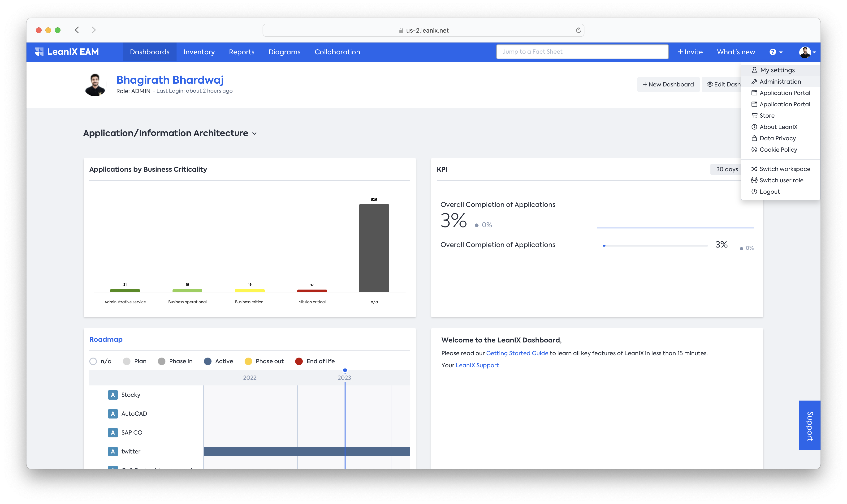Click the Switch workspace shuffle icon
Image resolution: width=847 pixels, height=504 pixels.
(754, 169)
